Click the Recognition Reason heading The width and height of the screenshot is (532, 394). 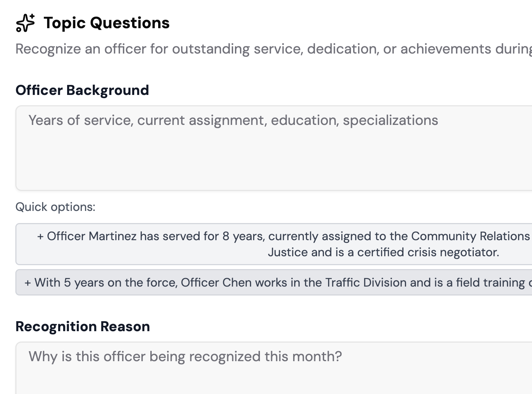coord(82,326)
